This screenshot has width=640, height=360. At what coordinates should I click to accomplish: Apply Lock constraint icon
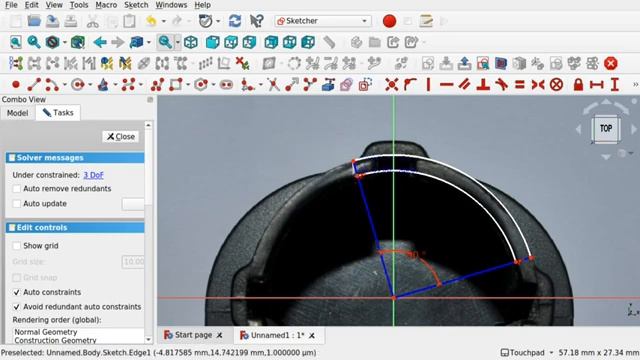coord(578,85)
